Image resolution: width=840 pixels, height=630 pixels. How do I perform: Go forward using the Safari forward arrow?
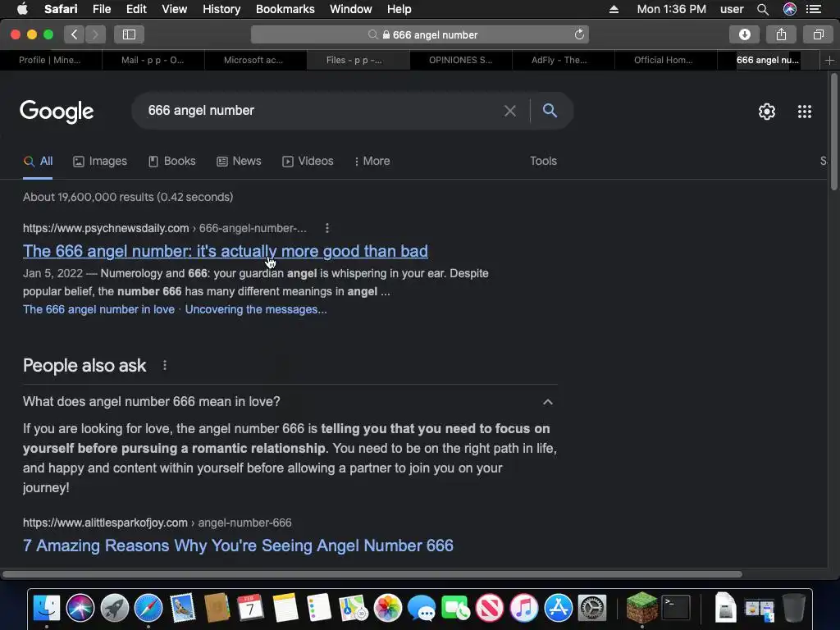95,34
